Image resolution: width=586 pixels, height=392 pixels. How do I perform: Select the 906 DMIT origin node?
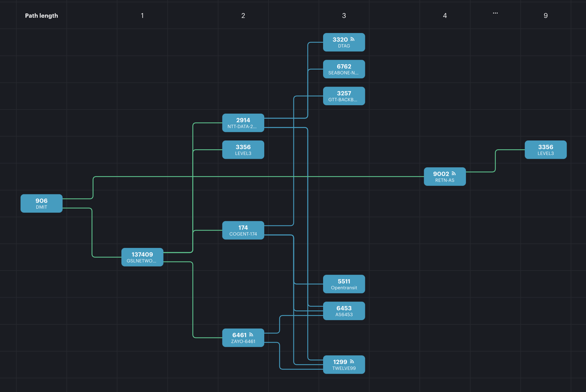(42, 203)
